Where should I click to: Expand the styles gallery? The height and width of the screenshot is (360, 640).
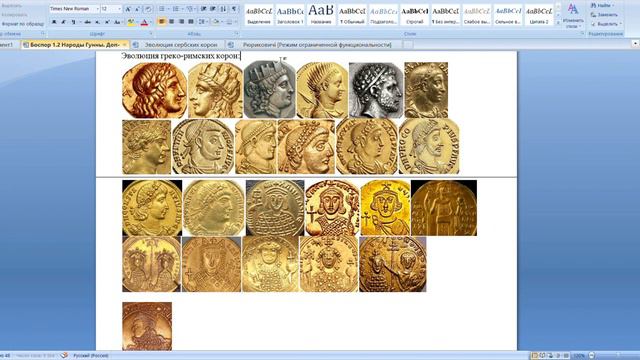(558, 24)
